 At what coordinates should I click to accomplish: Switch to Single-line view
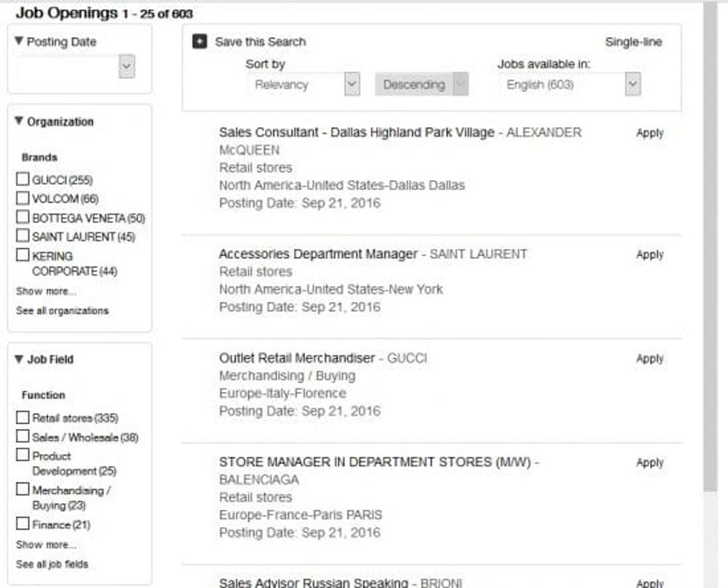633,42
